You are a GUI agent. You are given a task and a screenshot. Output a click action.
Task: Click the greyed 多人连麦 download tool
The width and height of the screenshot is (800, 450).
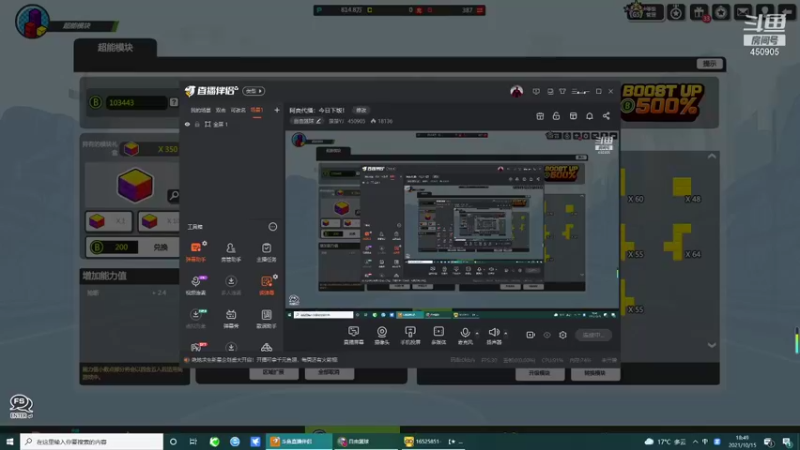[231, 285]
